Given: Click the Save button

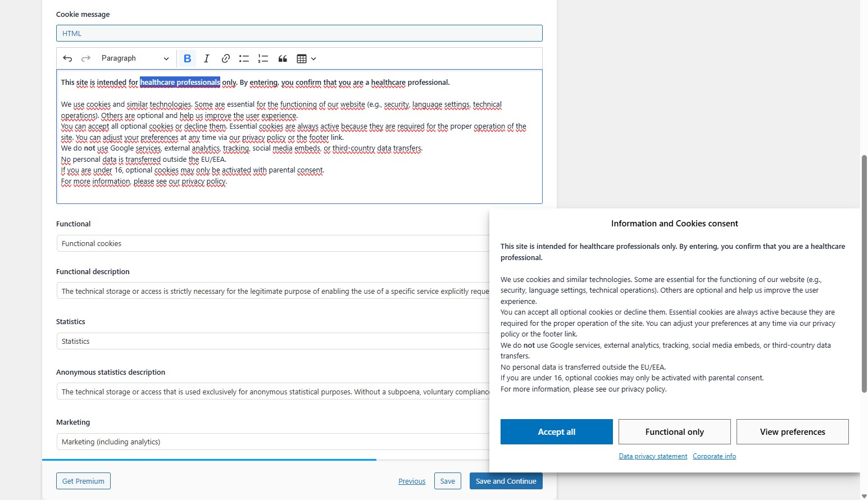Looking at the screenshot, I should pyautogui.click(x=448, y=481).
